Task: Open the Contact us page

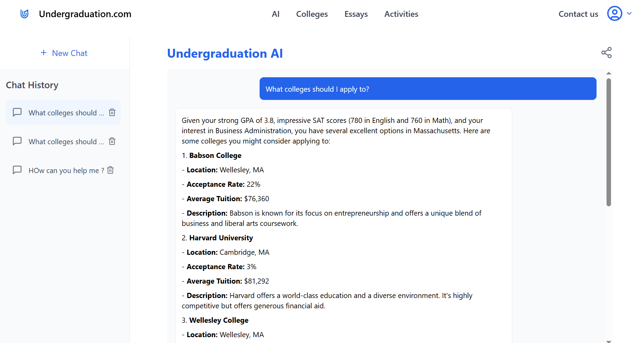Action: (x=578, y=14)
